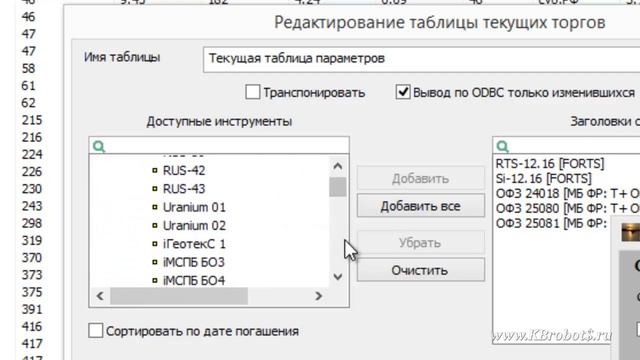Focus the Имя таблицы input field

421,60
